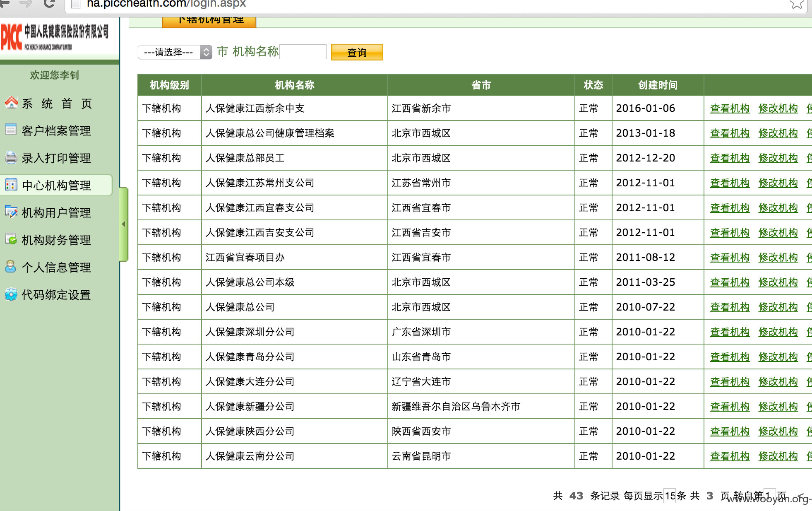
Task: Click the customer archive management icon
Action: (11, 130)
